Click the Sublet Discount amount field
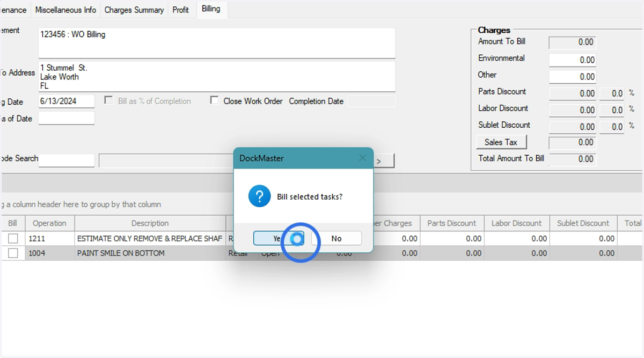Screen dimensions: 644x358 coord(572,126)
